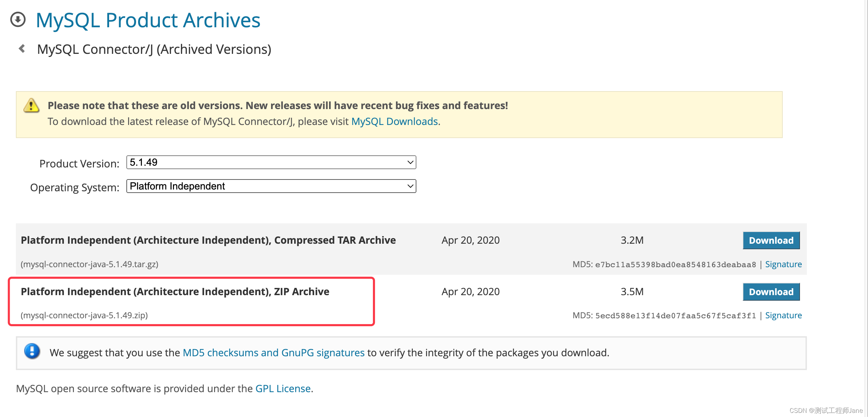The image size is (868, 417).
Task: Click the Product Version label
Action: 79,163
